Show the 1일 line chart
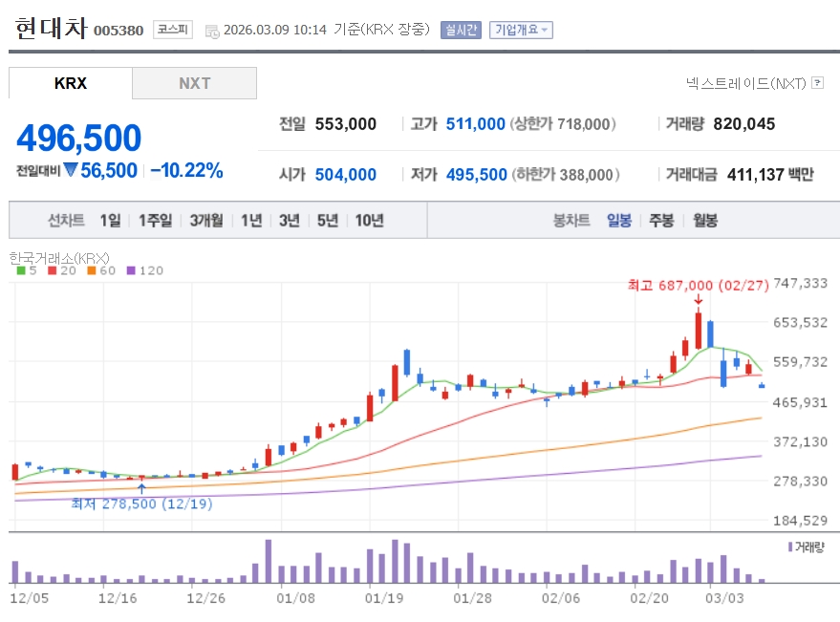Viewport: 840px width, 622px height. click(110, 221)
